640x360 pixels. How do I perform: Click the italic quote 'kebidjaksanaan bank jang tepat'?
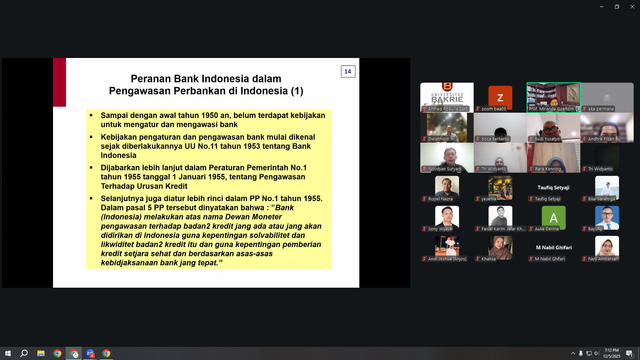pyautogui.click(x=161, y=263)
